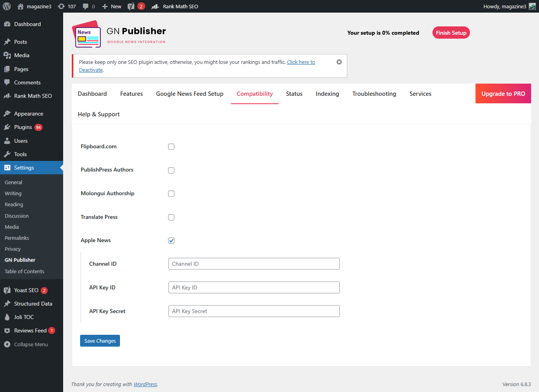Open Plugins with 94 updates badge
The image size is (539, 392).
point(32,127)
